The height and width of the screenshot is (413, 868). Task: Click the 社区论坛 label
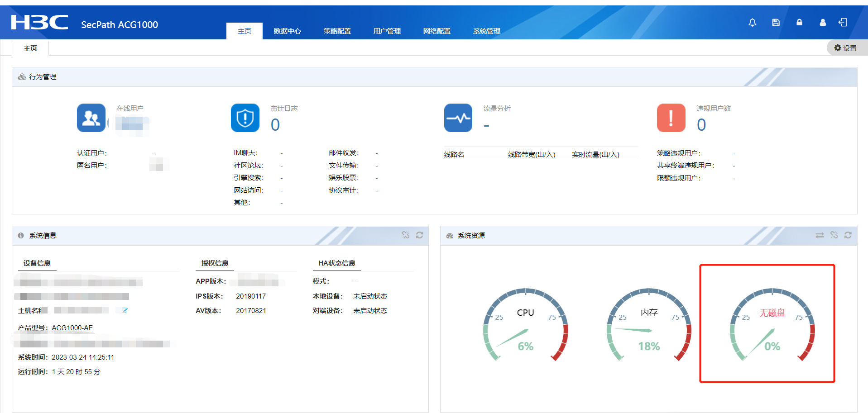tap(249, 166)
